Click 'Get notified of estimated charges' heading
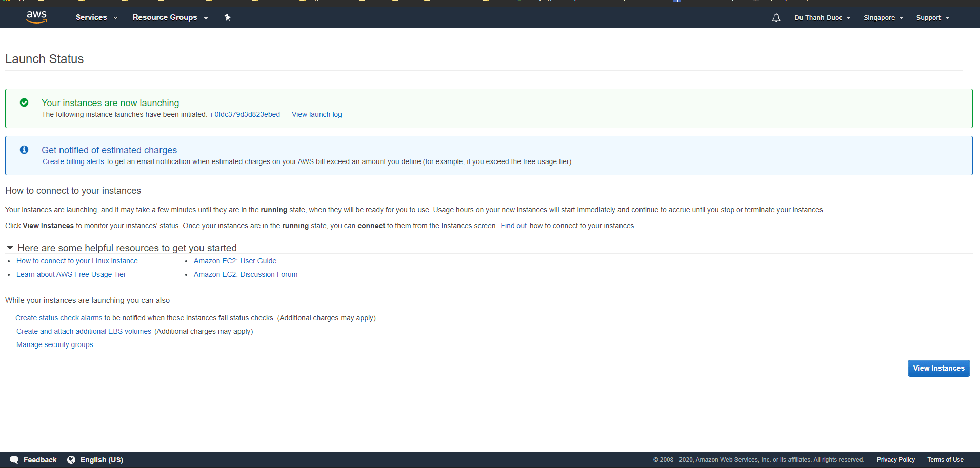Image resolution: width=980 pixels, height=468 pixels. point(109,150)
